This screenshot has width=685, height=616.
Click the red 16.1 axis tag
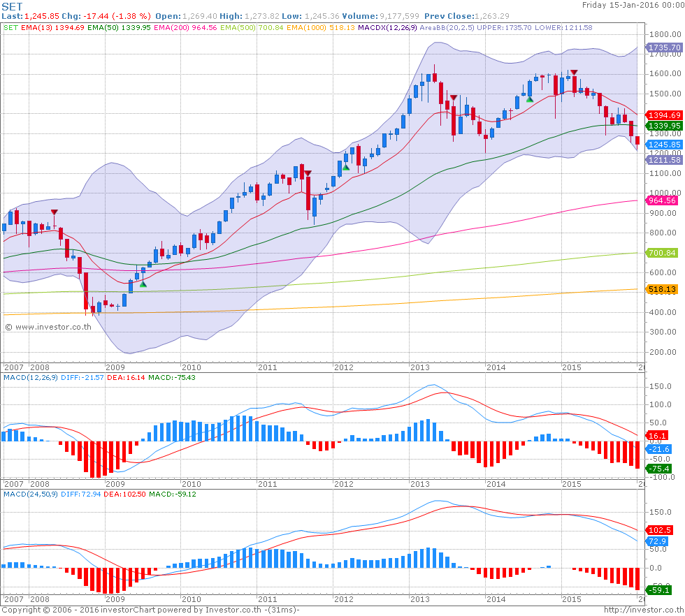[x=658, y=436]
